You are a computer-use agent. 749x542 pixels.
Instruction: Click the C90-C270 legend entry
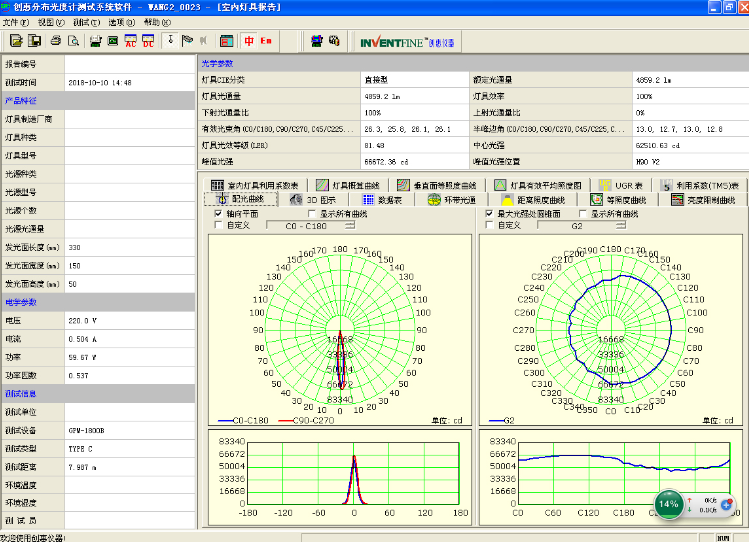(x=306, y=420)
